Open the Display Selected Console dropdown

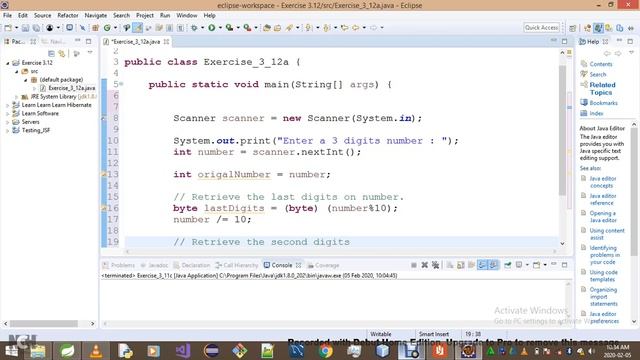click(527, 265)
